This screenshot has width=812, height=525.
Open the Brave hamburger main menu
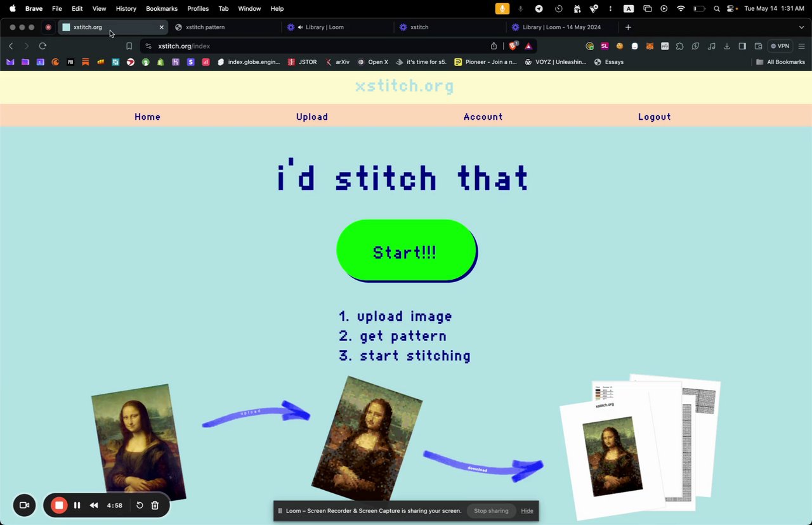click(802, 46)
